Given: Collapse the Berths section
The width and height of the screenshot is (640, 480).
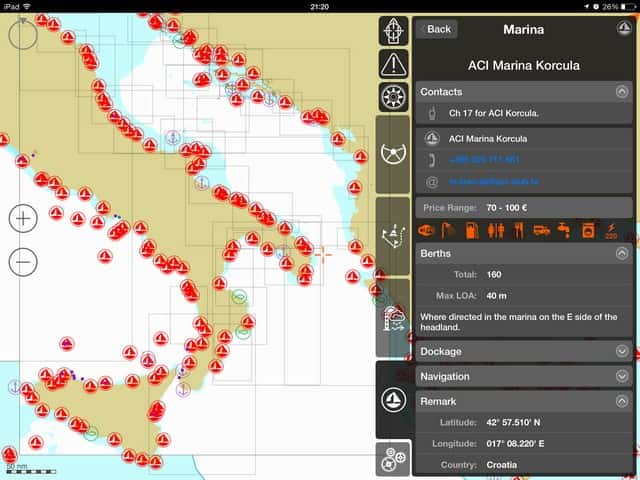Looking at the screenshot, I should point(622,254).
